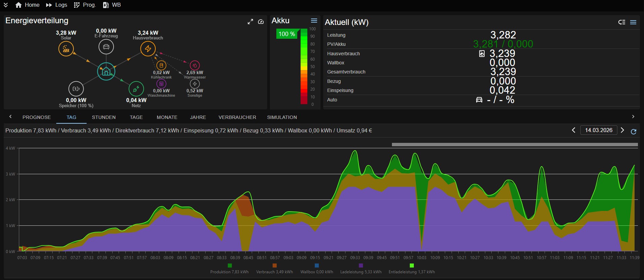Select the Hausverbrauch lightning icon
Screen dimensions: 644x280
[148, 49]
